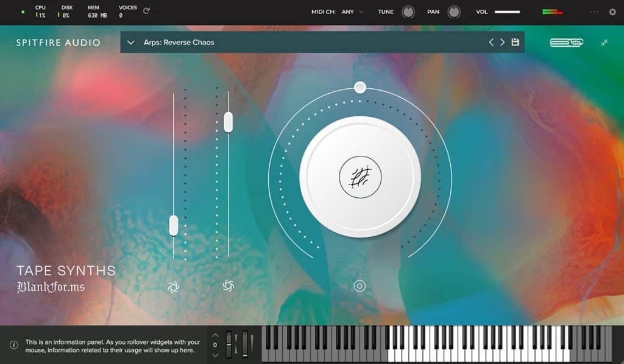This screenshot has width=624, height=364.
Task: Go to the previous preset arrow
Action: [x=491, y=42]
